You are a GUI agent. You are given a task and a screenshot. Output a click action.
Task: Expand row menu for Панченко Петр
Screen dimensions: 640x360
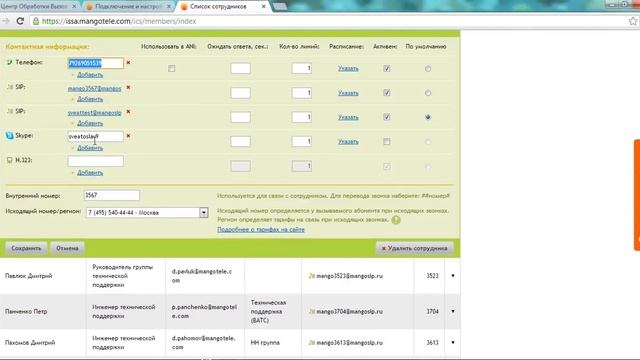tap(453, 311)
